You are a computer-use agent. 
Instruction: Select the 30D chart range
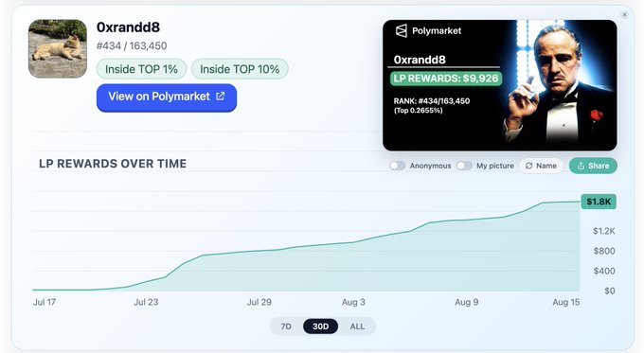coord(321,327)
